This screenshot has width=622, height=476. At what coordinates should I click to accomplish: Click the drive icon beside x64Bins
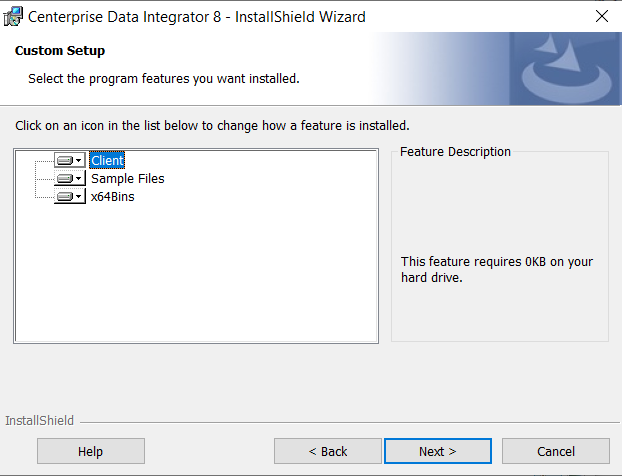[x=65, y=197]
